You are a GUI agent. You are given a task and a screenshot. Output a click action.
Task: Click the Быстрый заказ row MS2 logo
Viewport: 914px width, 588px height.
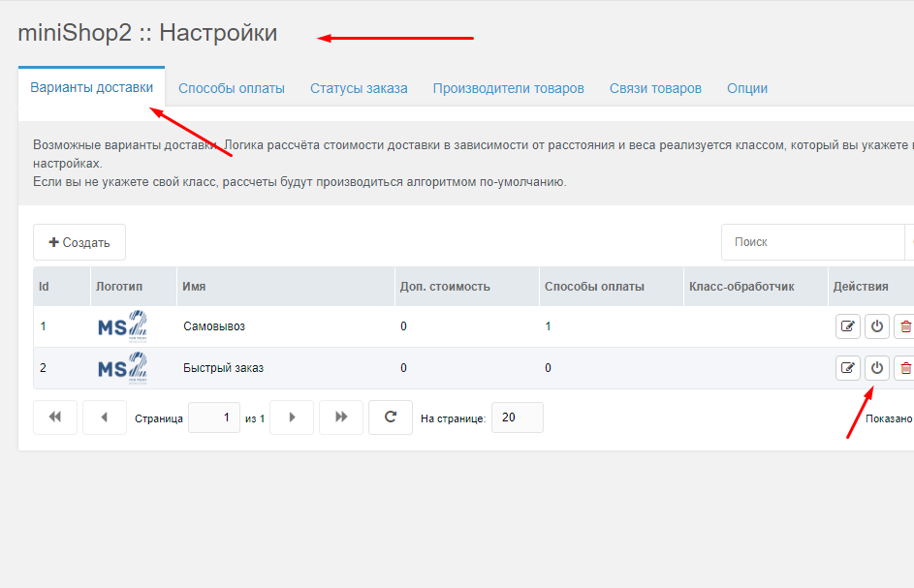(x=122, y=368)
